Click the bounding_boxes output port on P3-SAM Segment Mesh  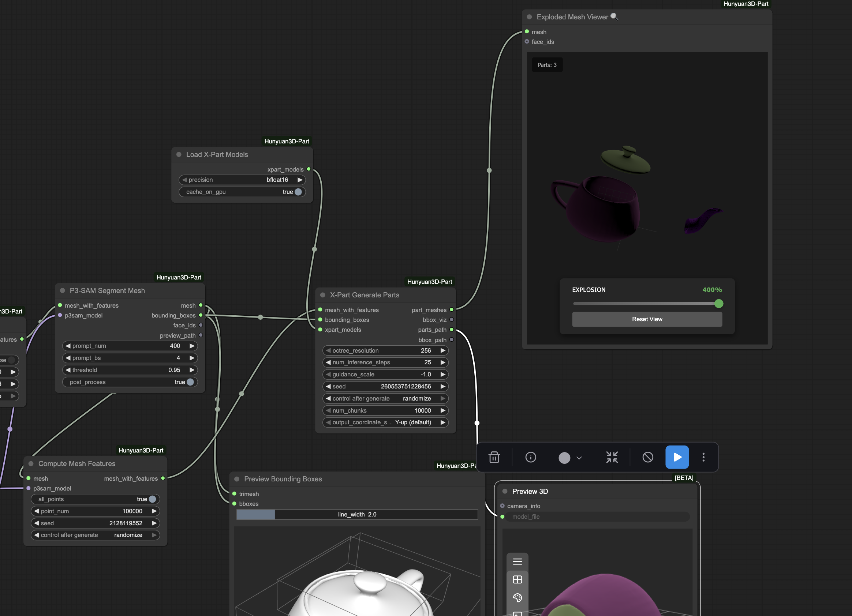[x=201, y=315]
